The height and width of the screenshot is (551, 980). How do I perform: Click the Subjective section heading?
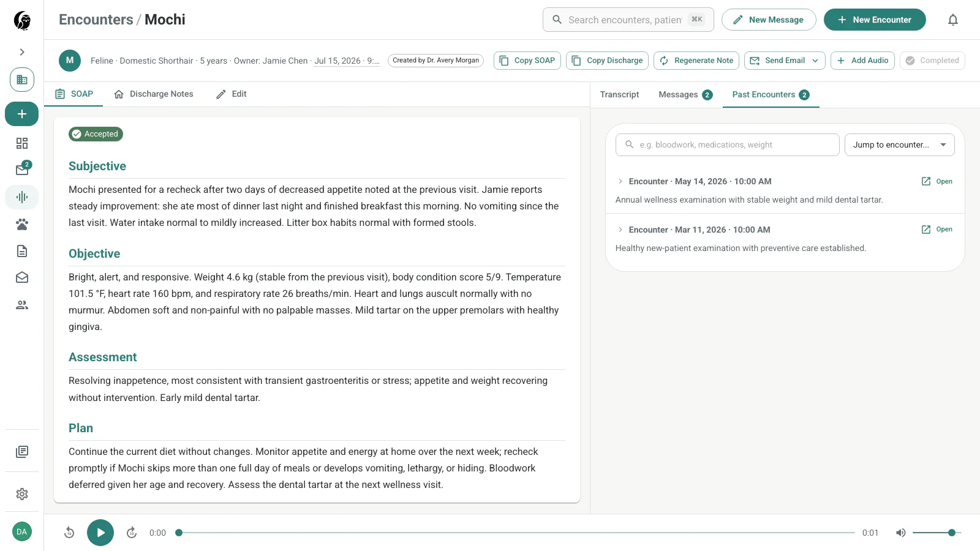[x=97, y=166]
